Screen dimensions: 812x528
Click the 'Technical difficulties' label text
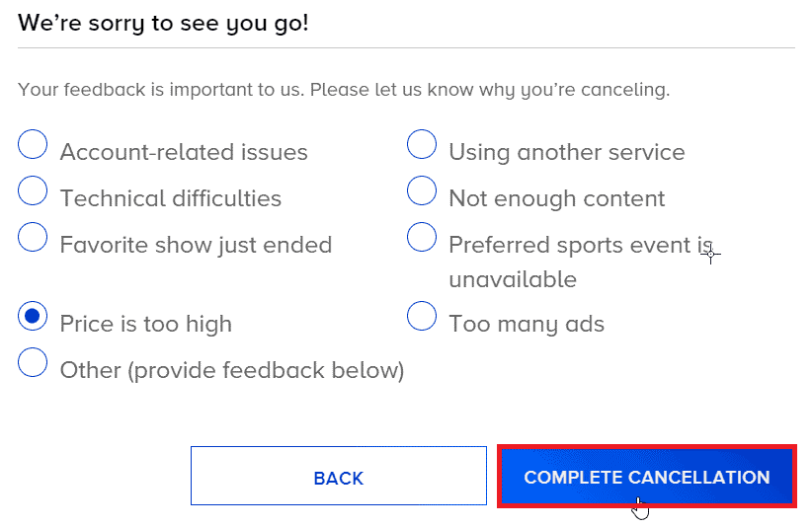tap(171, 198)
